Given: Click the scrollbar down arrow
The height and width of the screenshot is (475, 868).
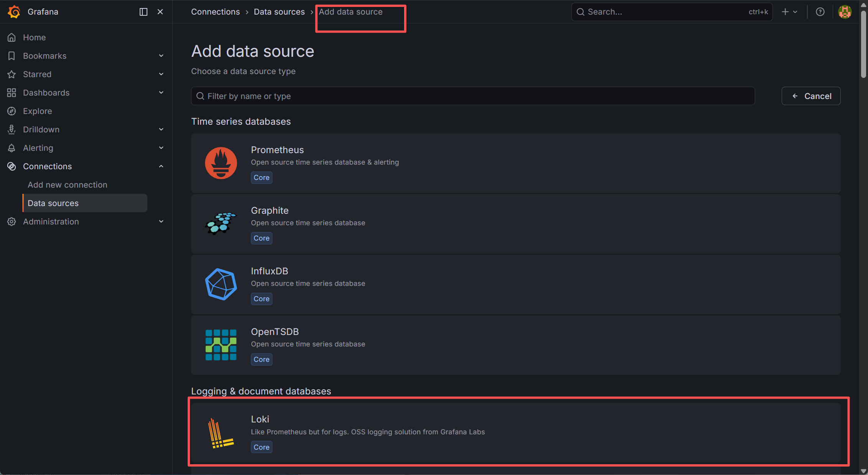Looking at the screenshot, I should [863, 471].
